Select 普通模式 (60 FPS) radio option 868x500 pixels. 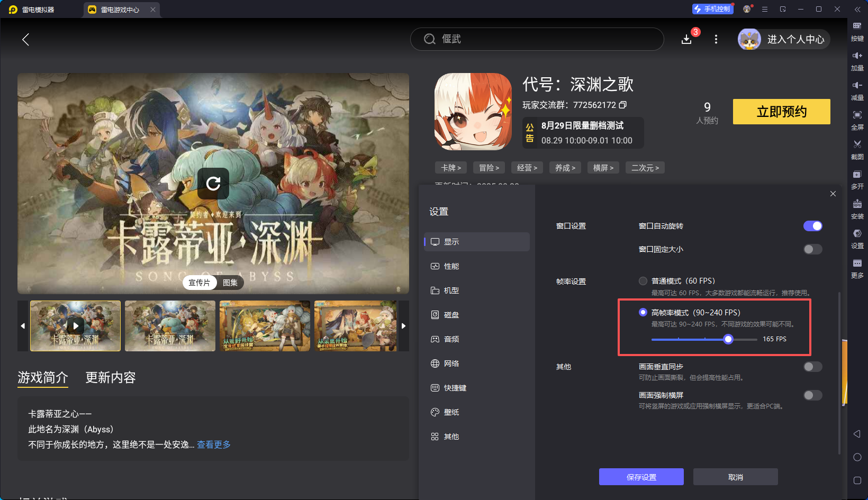643,281
